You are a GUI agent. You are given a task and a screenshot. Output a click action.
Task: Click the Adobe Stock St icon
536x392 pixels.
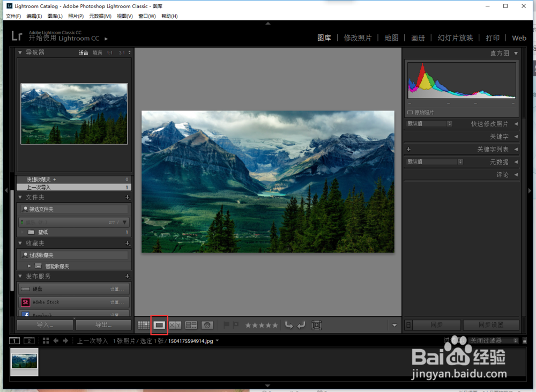coord(25,302)
